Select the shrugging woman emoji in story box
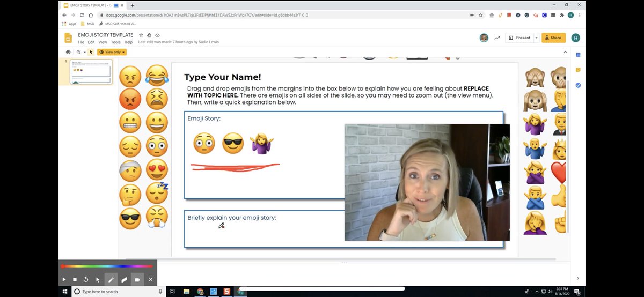 [x=262, y=144]
